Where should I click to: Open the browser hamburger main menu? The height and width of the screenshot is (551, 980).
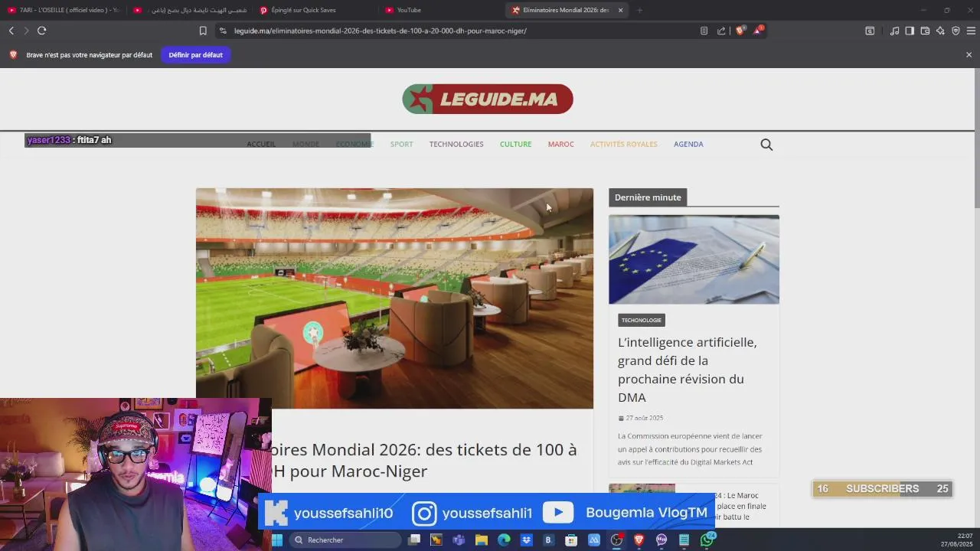coord(971,31)
